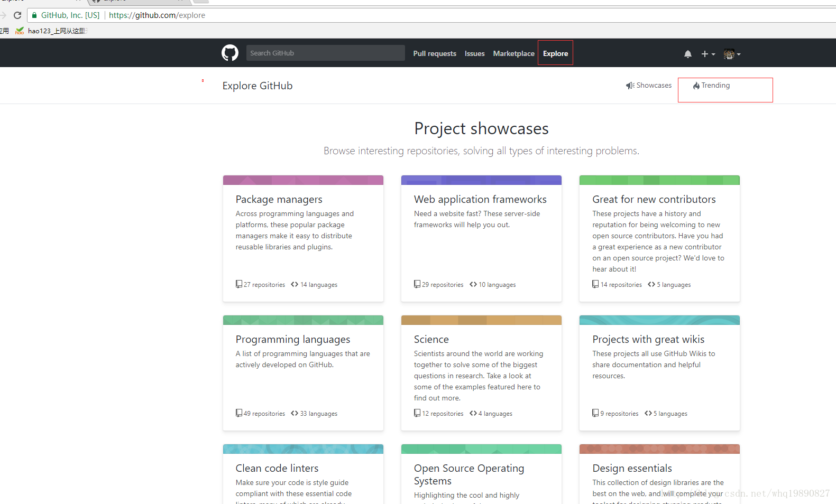This screenshot has height=504, width=836.
Task: Open Issues in the navigation
Action: tap(475, 53)
